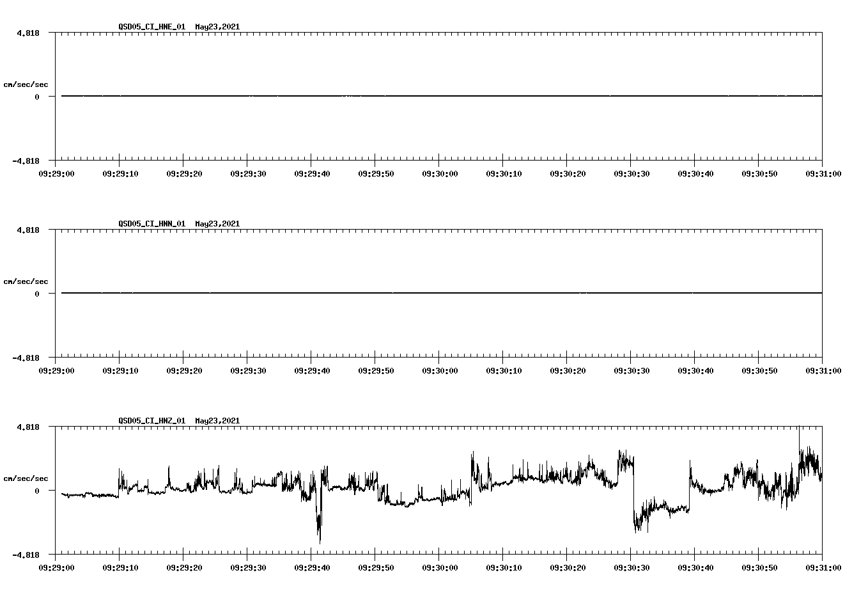Select the cm/sec/sec axis label on middle plot
Viewport: 868px width, 591px height.
click(x=26, y=281)
